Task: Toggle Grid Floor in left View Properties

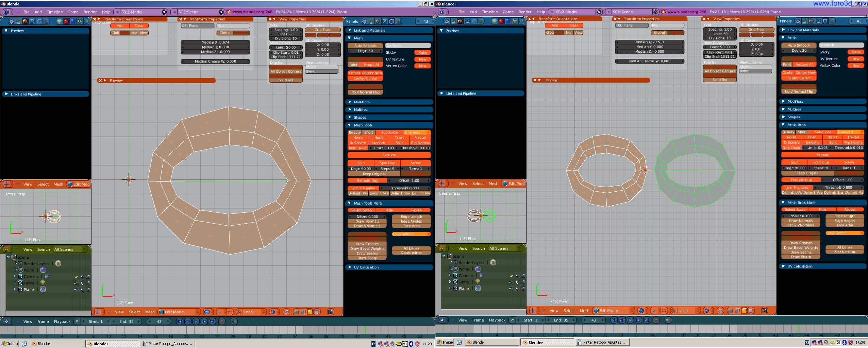Action: [322, 30]
